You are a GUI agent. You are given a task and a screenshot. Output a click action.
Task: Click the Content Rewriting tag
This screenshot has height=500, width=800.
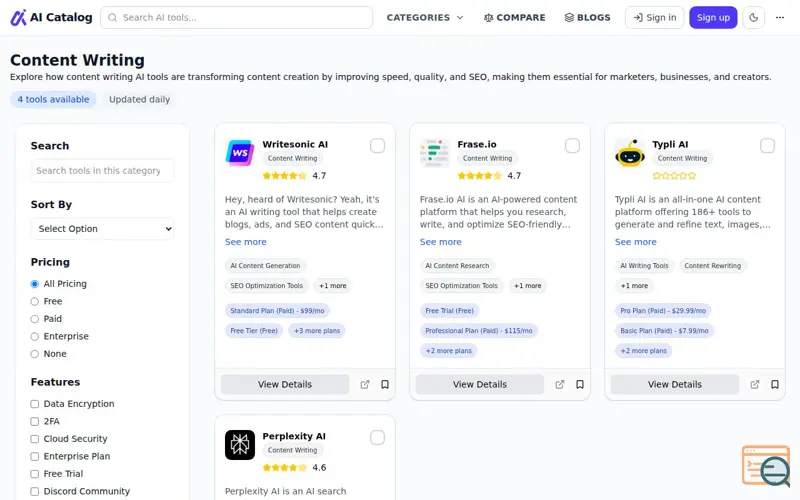712,265
